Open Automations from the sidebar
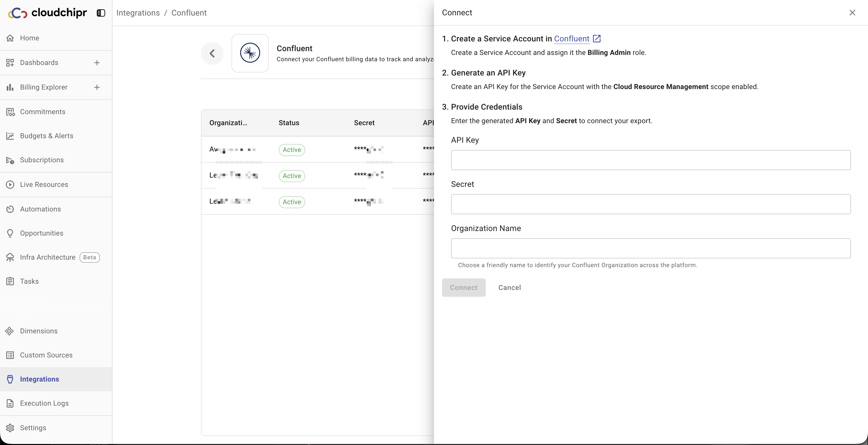The image size is (868, 445). click(40, 209)
